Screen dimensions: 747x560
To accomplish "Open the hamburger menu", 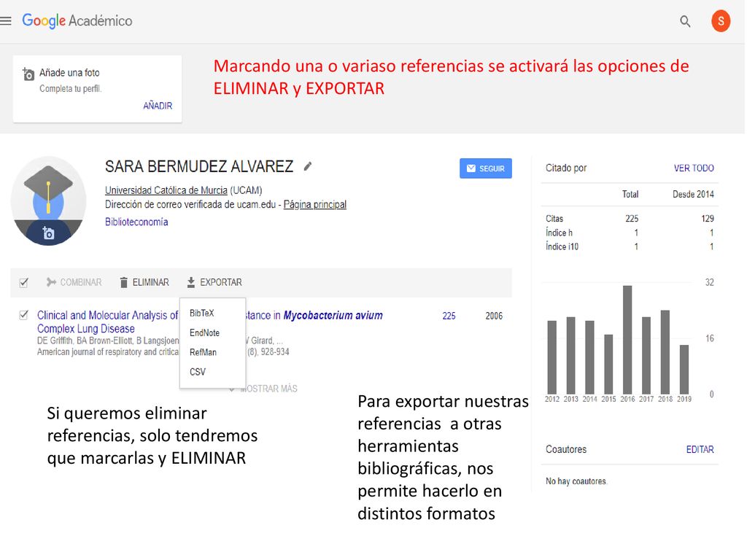I will (6, 21).
